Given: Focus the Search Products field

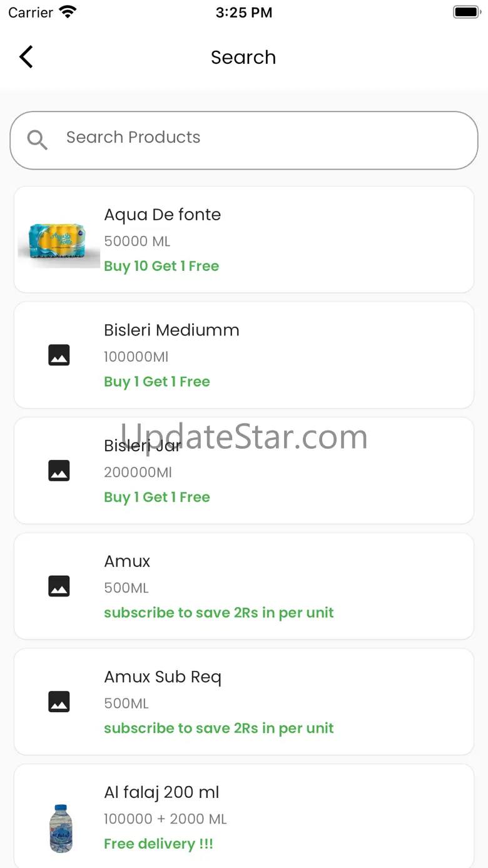Looking at the screenshot, I should (x=244, y=140).
